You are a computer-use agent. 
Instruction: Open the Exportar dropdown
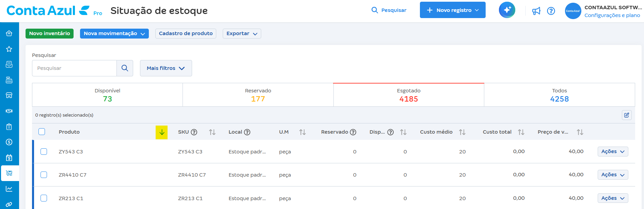(x=241, y=33)
